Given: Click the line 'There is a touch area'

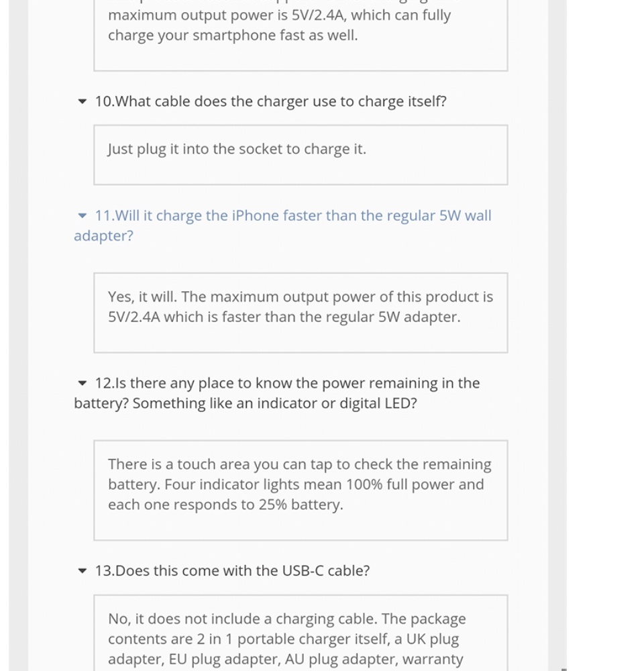Looking at the screenshot, I should [299, 464].
